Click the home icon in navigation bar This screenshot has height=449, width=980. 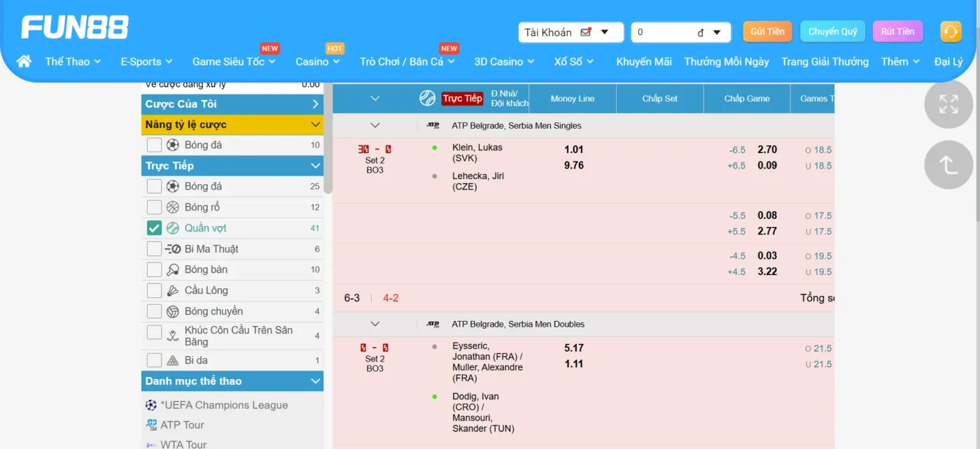(24, 62)
